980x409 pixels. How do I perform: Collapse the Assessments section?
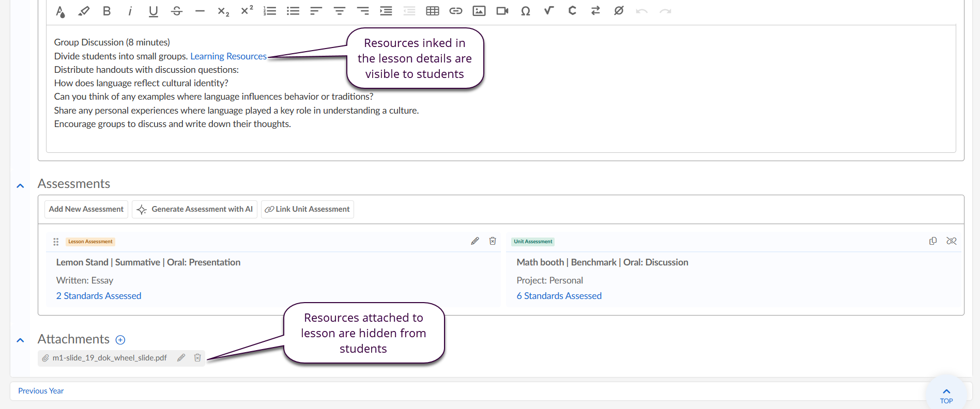(20, 186)
